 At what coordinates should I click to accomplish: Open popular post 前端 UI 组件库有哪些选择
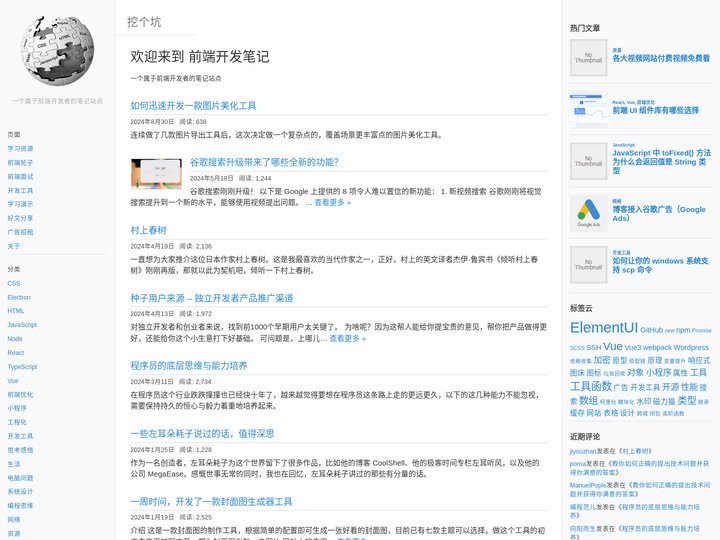click(655, 110)
